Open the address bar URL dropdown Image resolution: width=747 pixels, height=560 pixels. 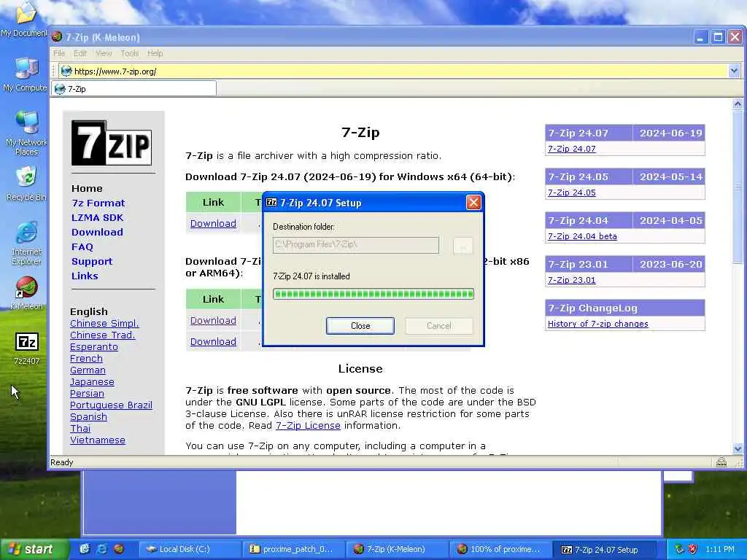click(x=734, y=71)
